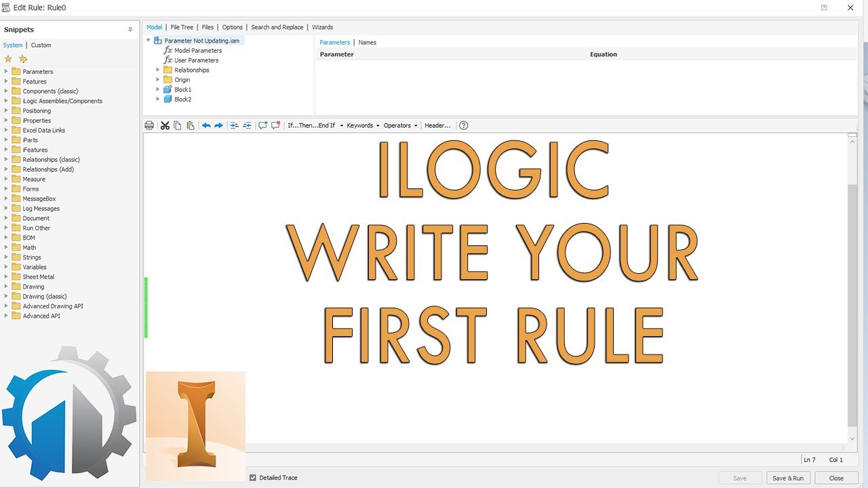This screenshot has width=868, height=488.
Task: Click the Print icon in editor toolbar
Action: point(149,125)
